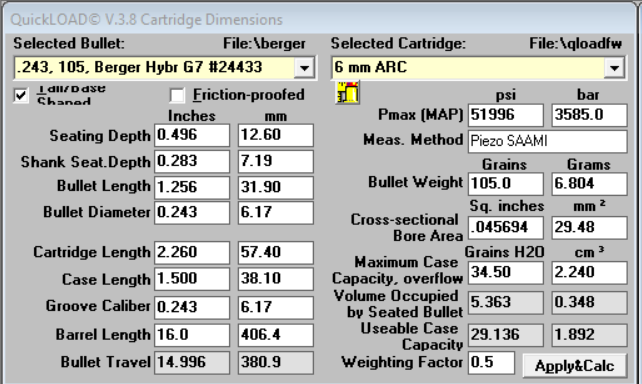This screenshot has height=384, width=642.
Task: Click Bullet Diameter mm field 6.17
Action: [x=276, y=212]
